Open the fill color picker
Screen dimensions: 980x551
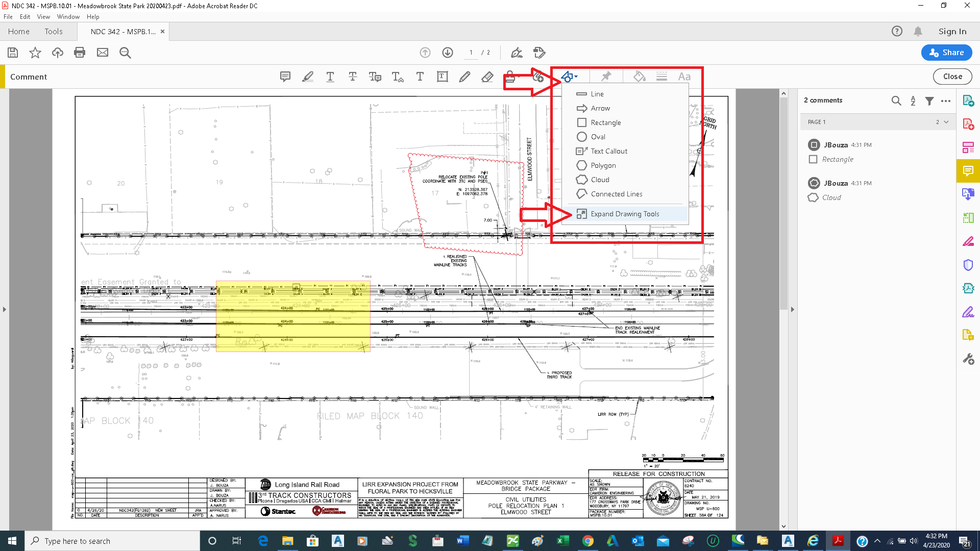tap(639, 76)
